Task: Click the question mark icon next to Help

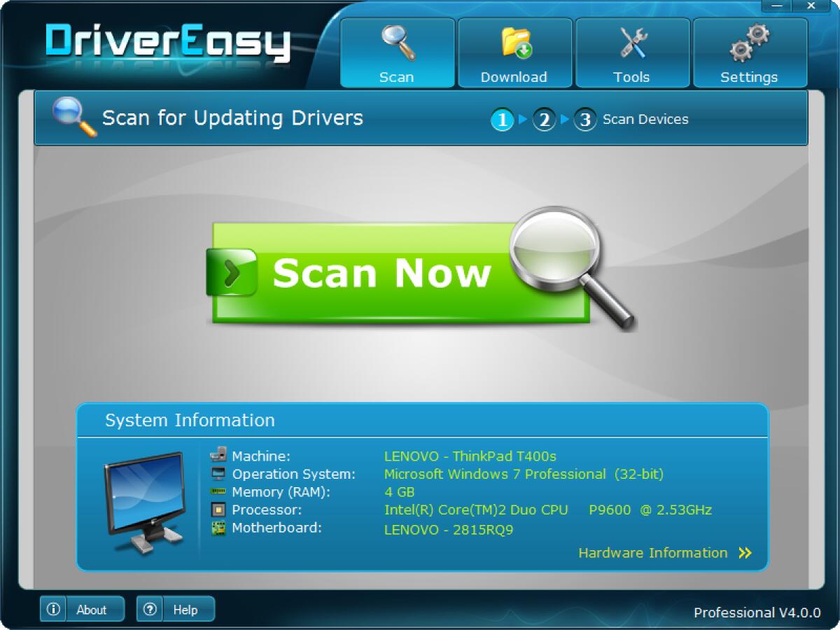Action: [x=150, y=609]
